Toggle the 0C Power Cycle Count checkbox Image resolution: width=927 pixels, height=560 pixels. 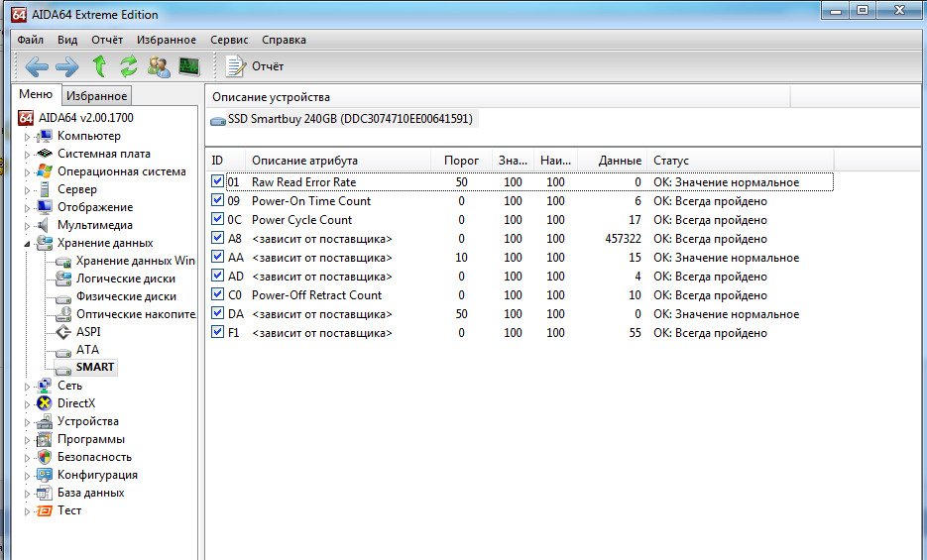(217, 219)
